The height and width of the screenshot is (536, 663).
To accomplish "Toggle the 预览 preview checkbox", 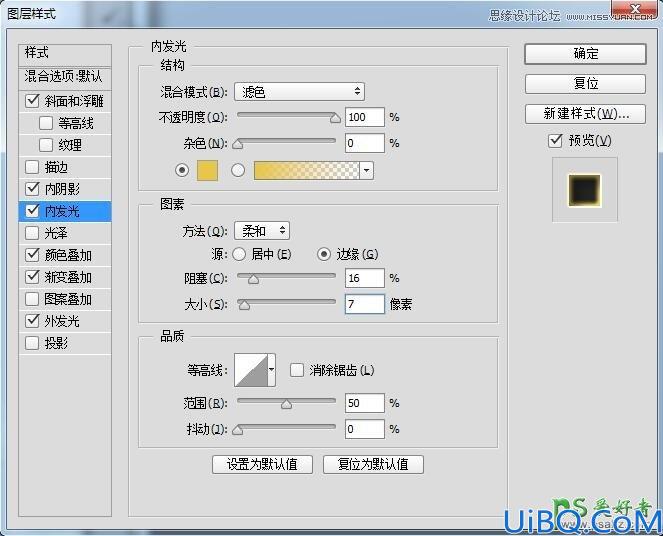I will (555, 140).
